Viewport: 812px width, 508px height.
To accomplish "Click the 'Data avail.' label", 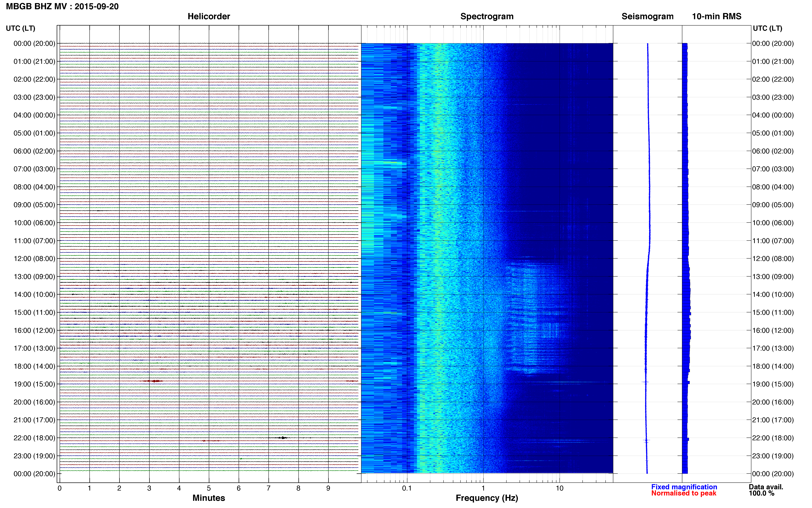I will click(766, 487).
